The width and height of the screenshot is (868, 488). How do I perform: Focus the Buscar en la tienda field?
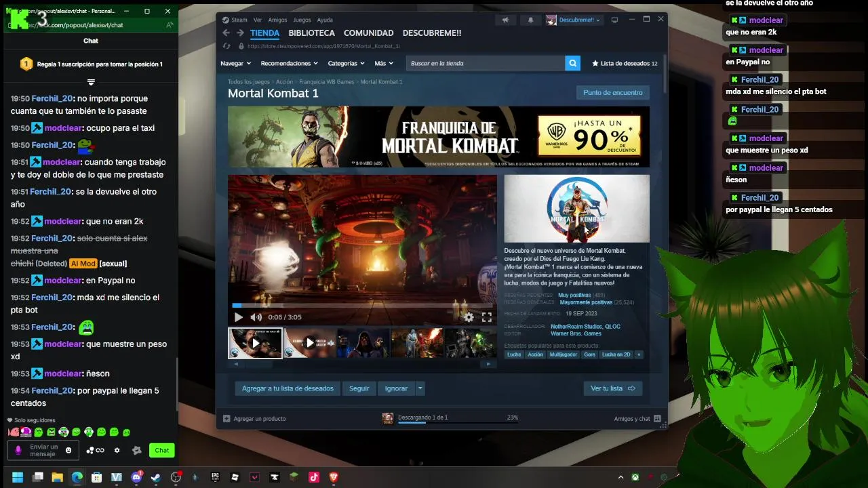[x=486, y=63]
